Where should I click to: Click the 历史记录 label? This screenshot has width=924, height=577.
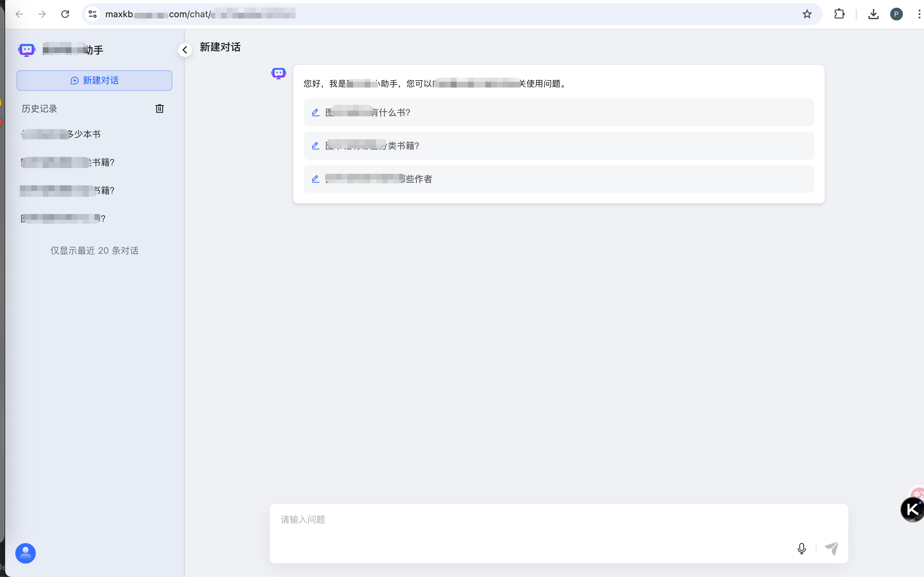click(x=39, y=109)
